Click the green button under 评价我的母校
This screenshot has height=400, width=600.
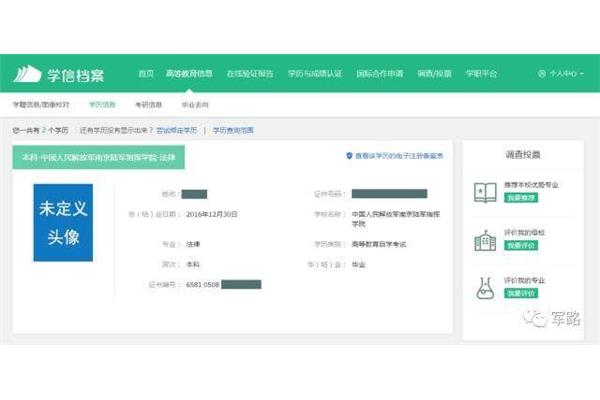point(521,245)
